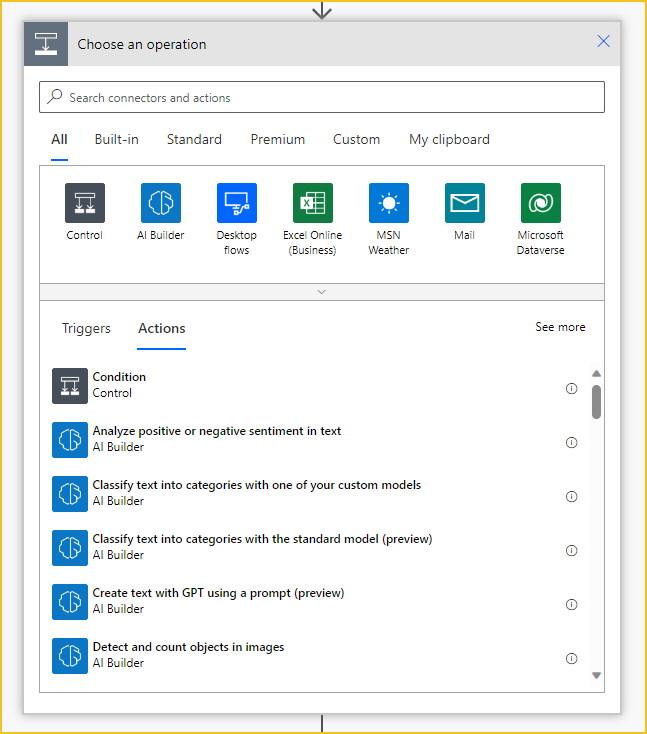Select the Actions tab
This screenshot has width=647, height=734.
(x=162, y=329)
